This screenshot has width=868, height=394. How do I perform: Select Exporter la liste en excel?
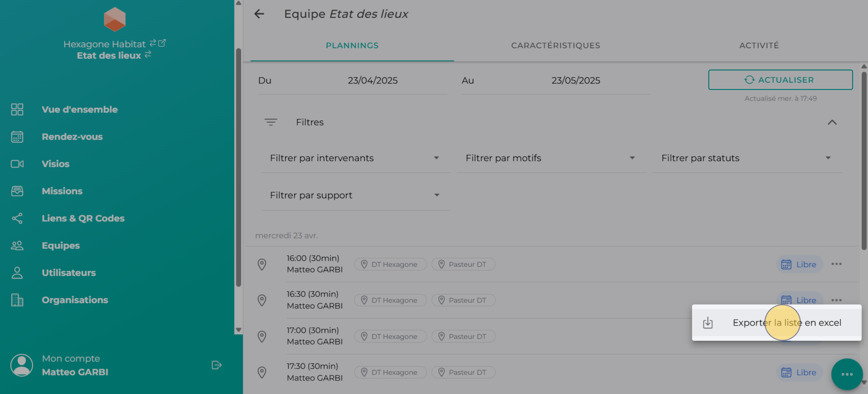[786, 323]
